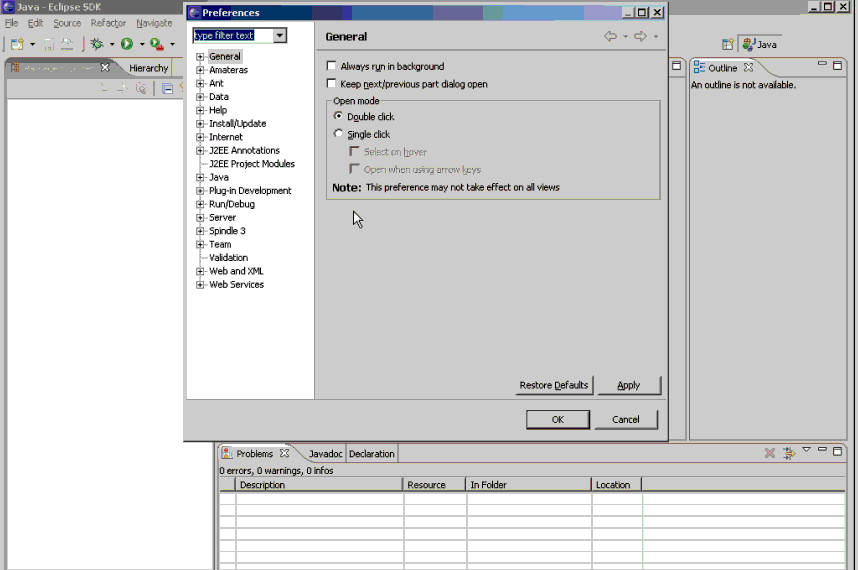Close the Problems view tab

285,453
